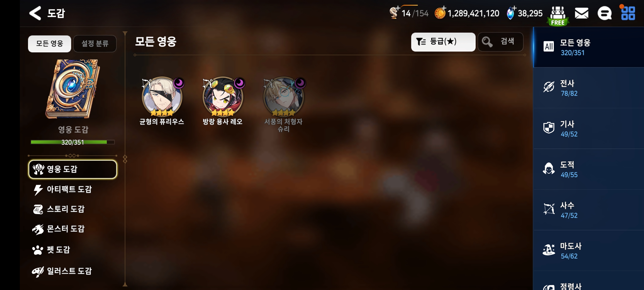The width and height of the screenshot is (644, 290).
Task: Open the chat speech bubble icon
Action: [605, 13]
